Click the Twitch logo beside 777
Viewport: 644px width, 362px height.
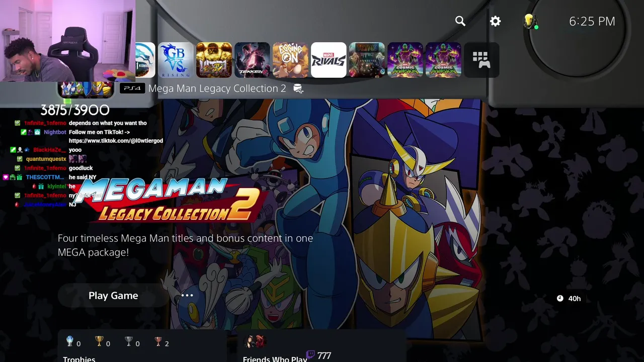(310, 355)
